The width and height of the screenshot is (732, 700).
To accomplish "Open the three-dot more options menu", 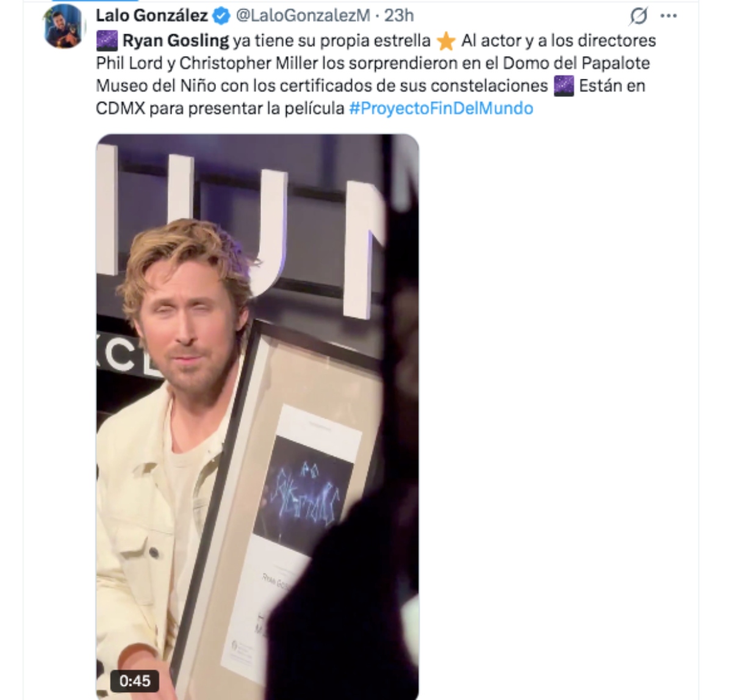I will click(x=669, y=16).
